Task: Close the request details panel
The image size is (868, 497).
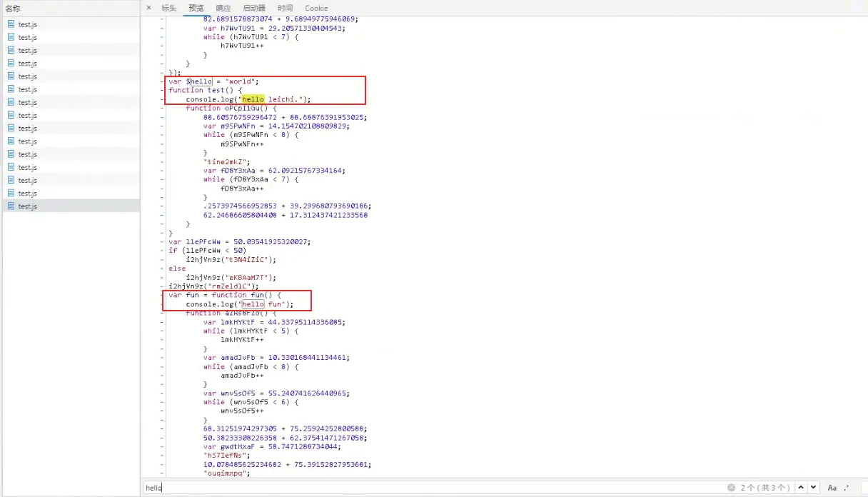Action: pos(148,8)
